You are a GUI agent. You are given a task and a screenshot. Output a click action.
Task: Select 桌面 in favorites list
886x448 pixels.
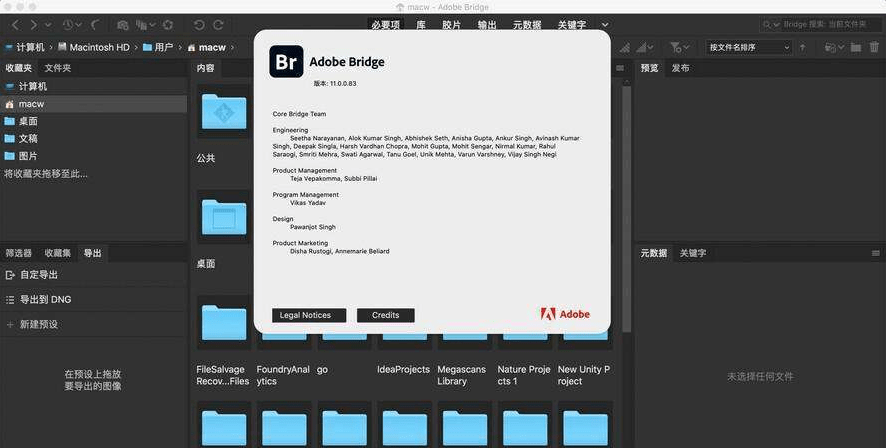click(93, 121)
